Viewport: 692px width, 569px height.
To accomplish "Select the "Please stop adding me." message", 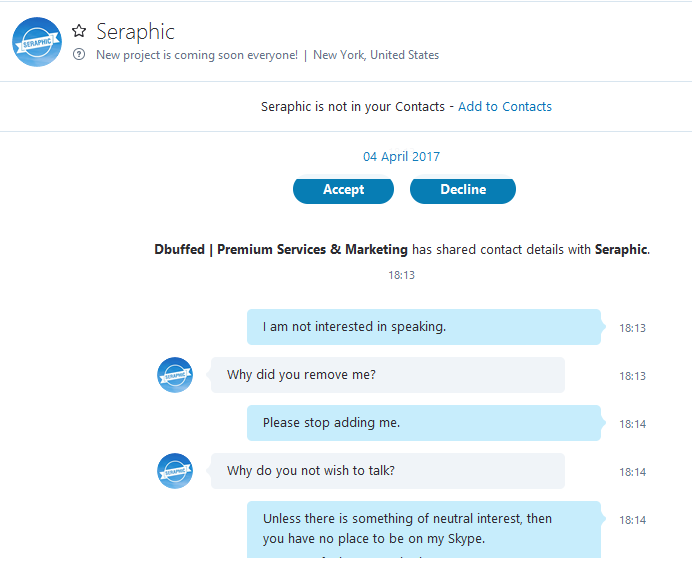I will pyautogui.click(x=423, y=423).
